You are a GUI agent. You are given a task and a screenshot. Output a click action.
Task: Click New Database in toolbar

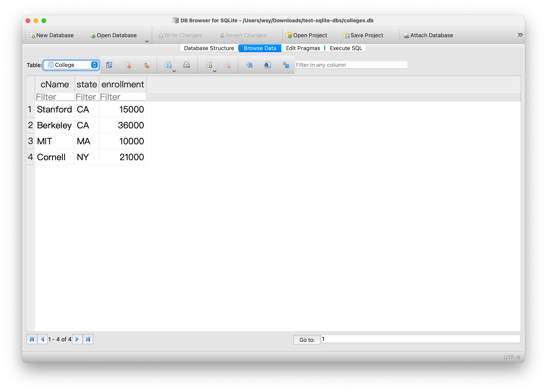(x=52, y=35)
